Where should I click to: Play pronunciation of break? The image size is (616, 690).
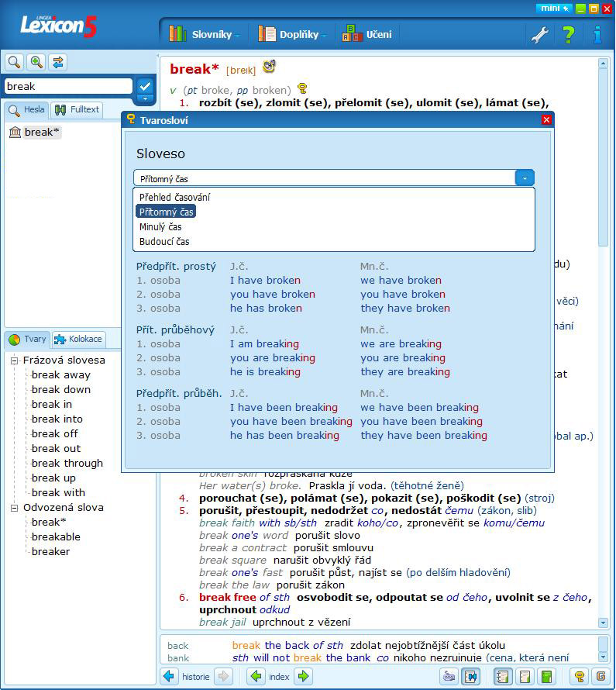tap(269, 67)
